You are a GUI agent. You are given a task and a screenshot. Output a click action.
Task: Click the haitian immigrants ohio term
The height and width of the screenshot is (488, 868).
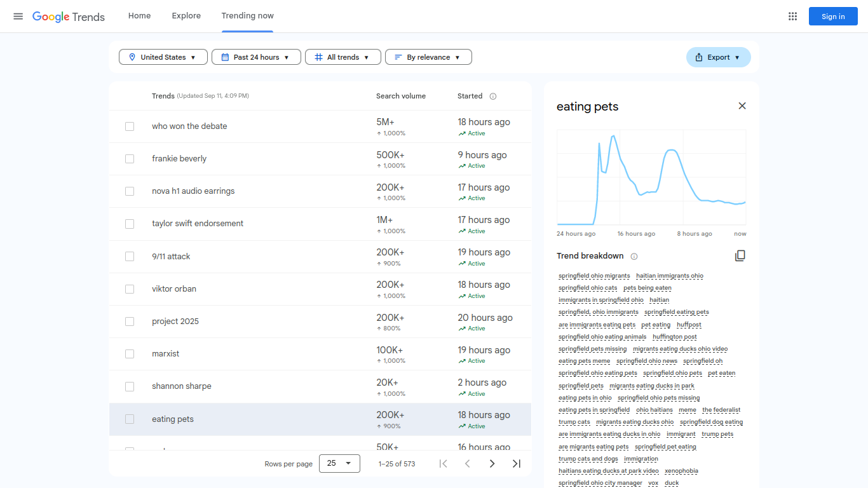pos(670,276)
